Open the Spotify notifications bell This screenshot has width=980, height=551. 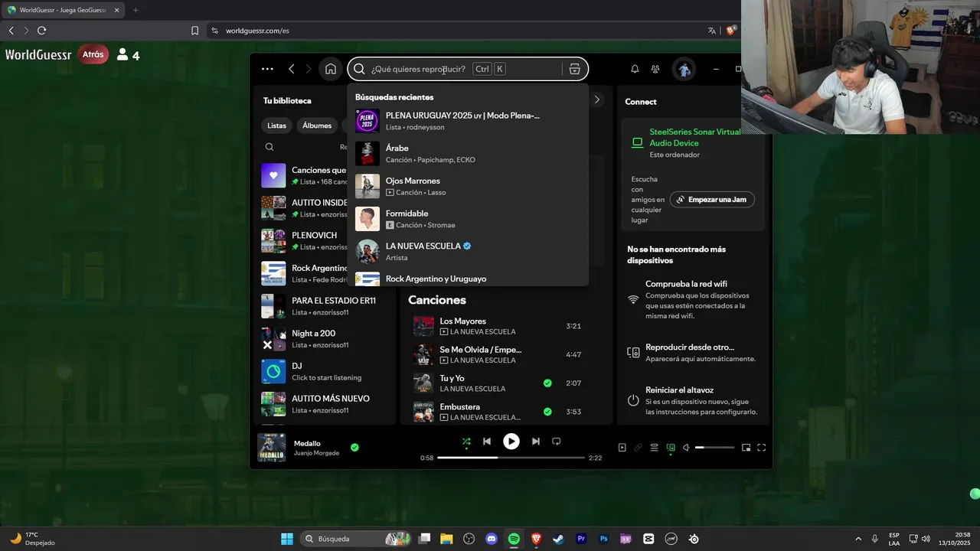pos(635,69)
